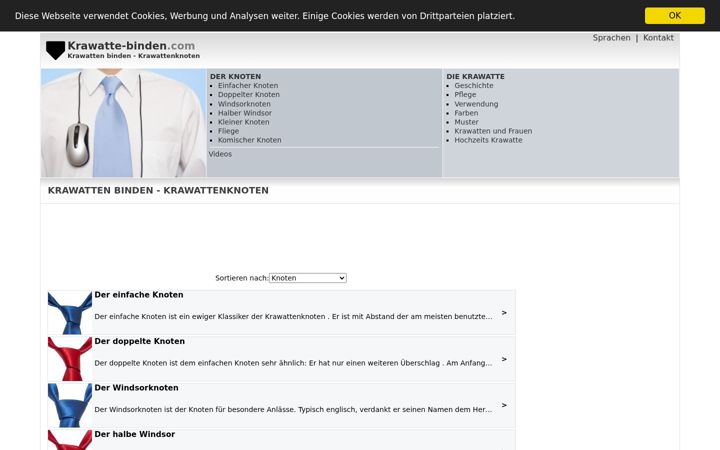Click the blue tie header photo
This screenshot has height=450, width=720.
[124, 123]
